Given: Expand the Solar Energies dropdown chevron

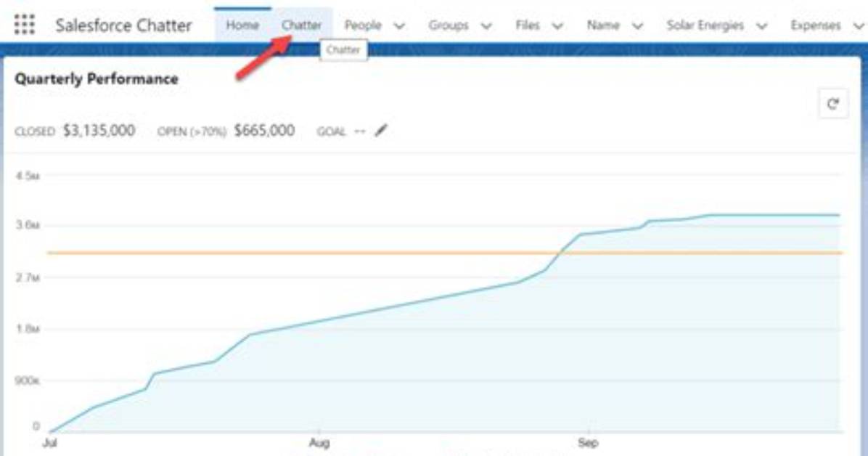Looking at the screenshot, I should pos(762,26).
